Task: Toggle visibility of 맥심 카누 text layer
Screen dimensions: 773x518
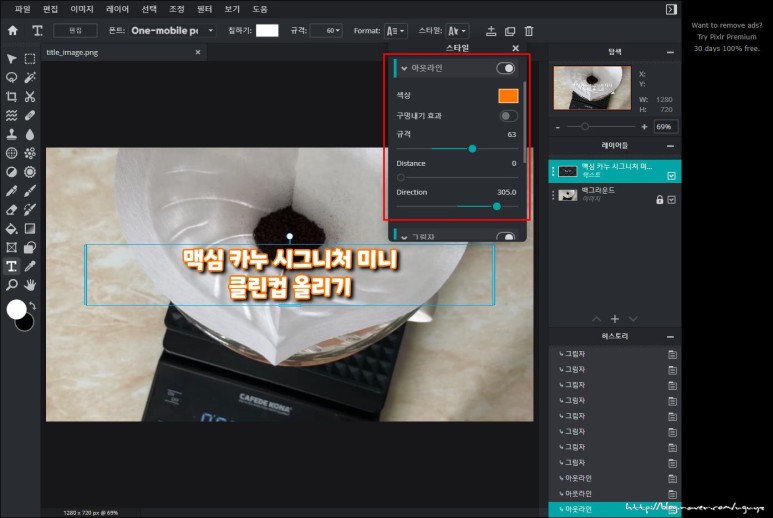Action: [671, 176]
